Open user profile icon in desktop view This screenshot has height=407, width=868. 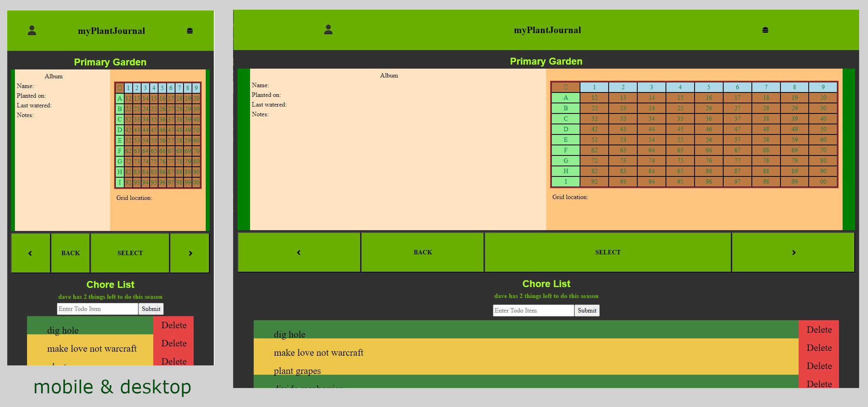click(328, 30)
